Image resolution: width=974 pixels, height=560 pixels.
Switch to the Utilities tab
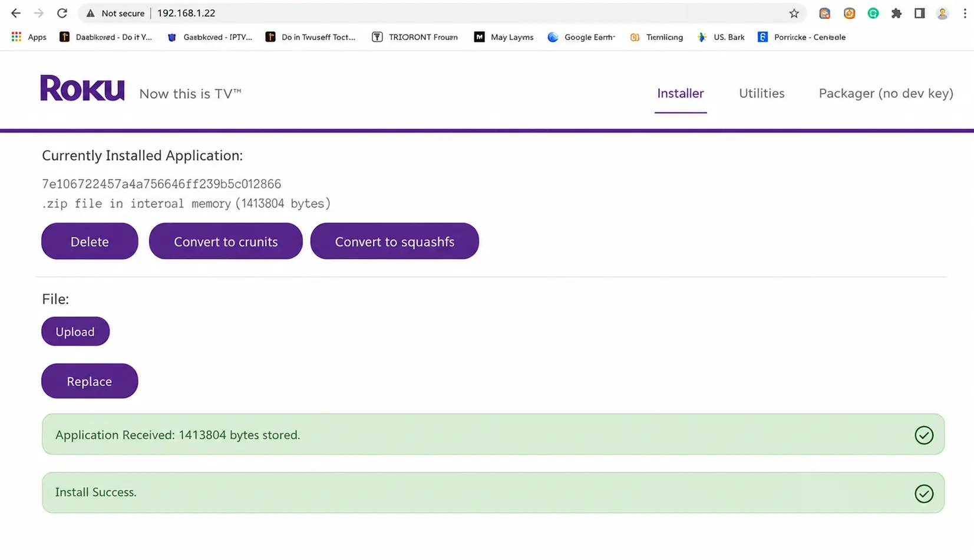coord(761,93)
